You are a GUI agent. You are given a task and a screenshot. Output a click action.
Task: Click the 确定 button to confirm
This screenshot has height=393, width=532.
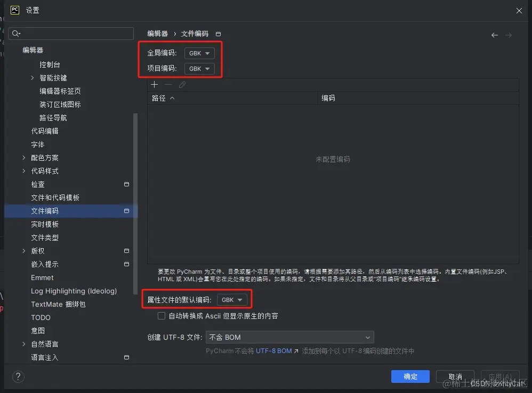click(x=410, y=376)
